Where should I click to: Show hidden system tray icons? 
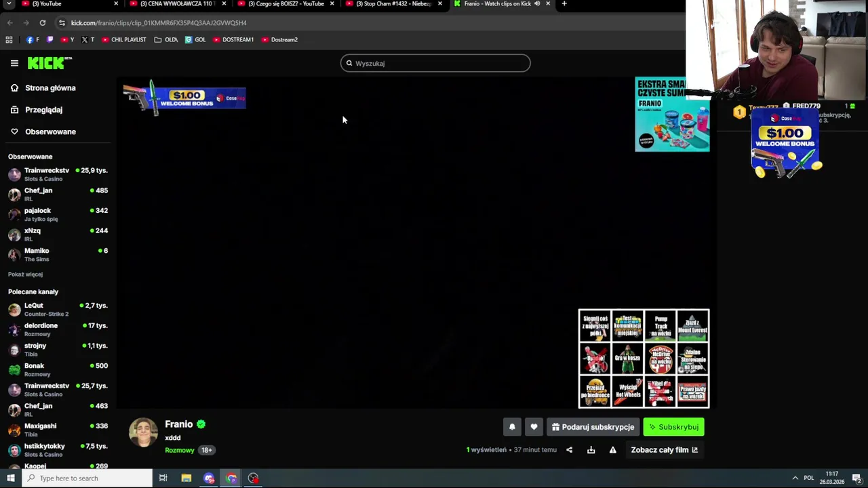click(x=795, y=478)
